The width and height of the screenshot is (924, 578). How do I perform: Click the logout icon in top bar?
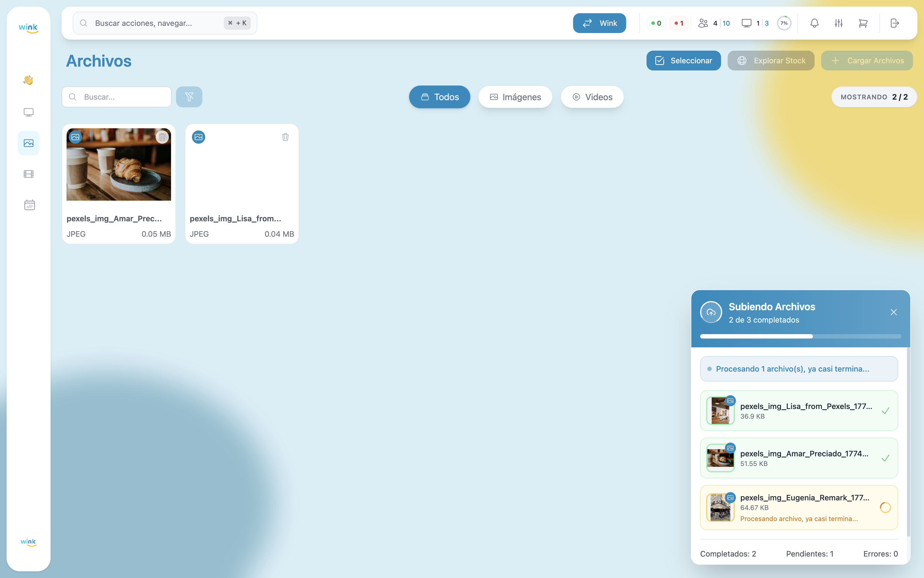(895, 23)
